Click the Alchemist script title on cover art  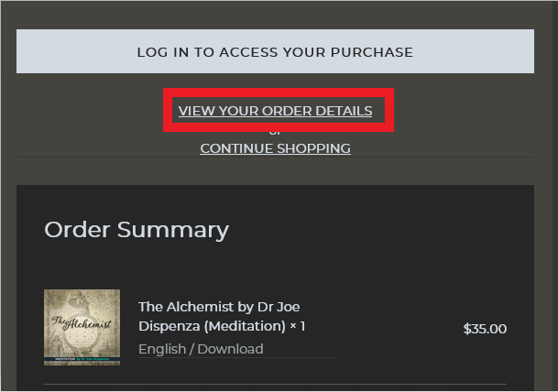pyautogui.click(x=81, y=323)
